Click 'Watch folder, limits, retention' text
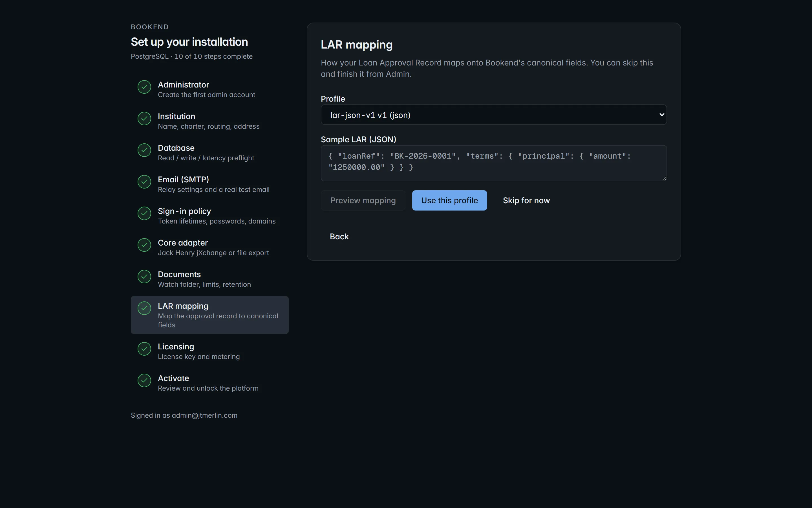Viewport: 812px width, 508px height. (x=204, y=284)
